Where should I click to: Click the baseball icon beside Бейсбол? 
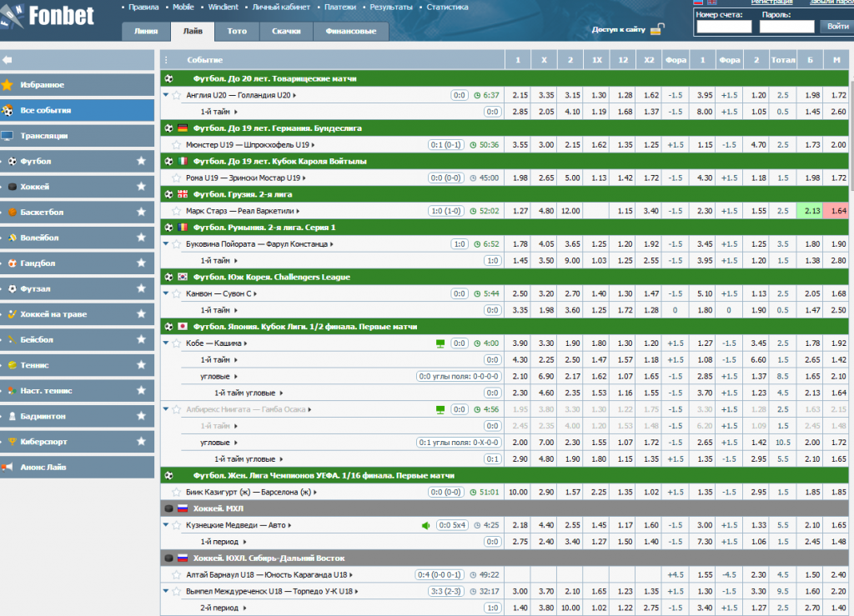pos(12,339)
